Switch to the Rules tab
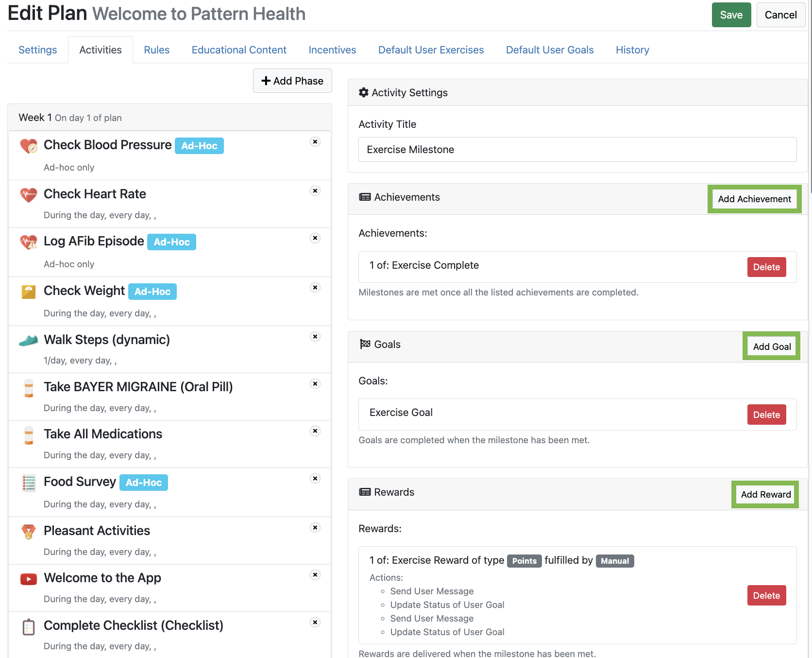The height and width of the screenshot is (658, 812). click(x=156, y=50)
